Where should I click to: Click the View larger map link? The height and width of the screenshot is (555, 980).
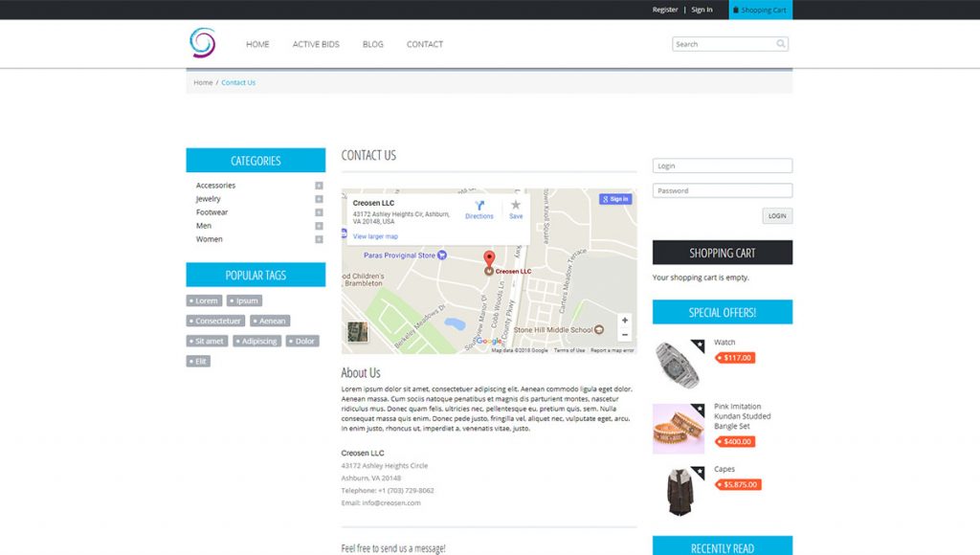pos(375,236)
